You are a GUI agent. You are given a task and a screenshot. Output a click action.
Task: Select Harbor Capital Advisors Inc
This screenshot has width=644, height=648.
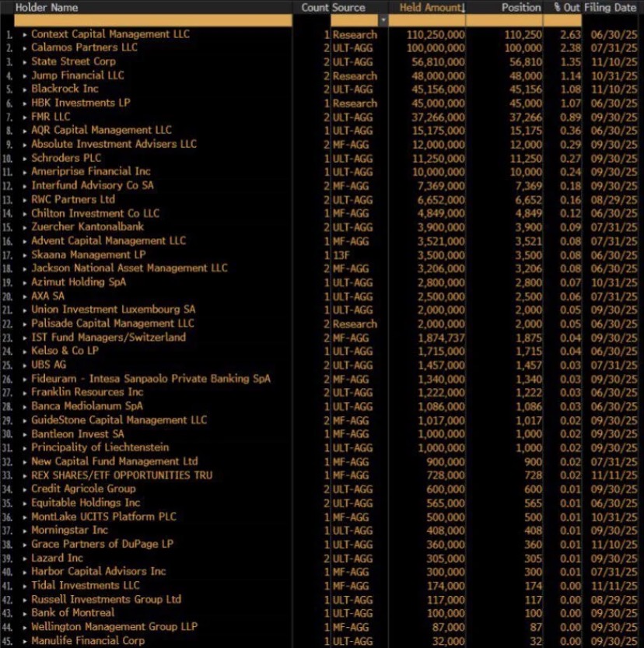coord(99,572)
